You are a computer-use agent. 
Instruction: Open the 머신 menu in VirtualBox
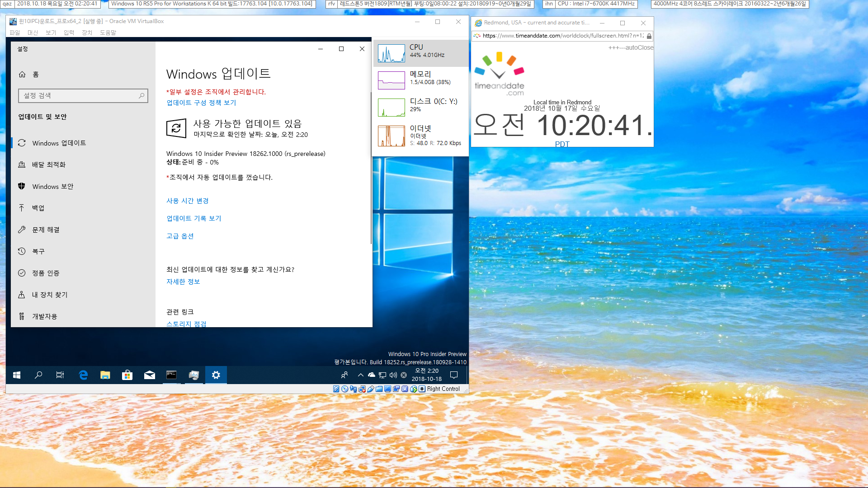(33, 33)
